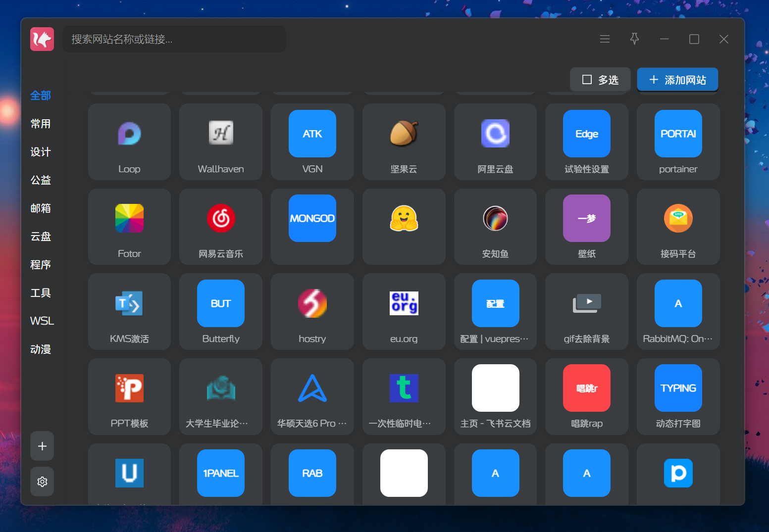
Task: Open the eu.org site icon
Action: [404, 303]
